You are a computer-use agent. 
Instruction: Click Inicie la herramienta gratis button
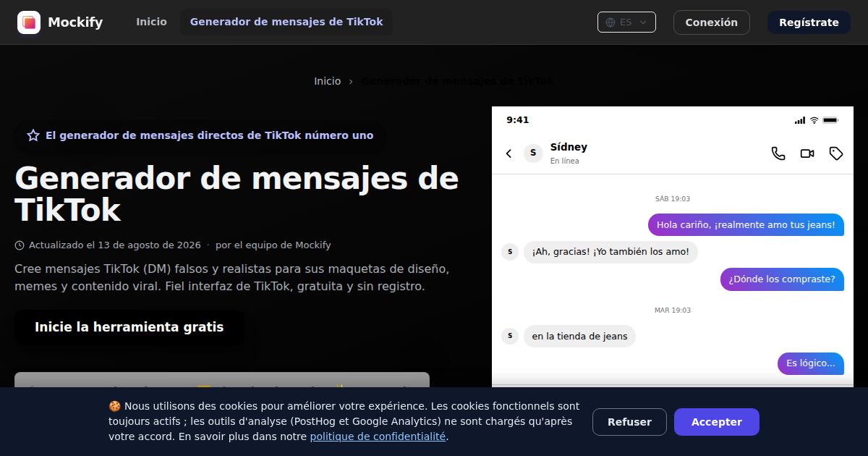tap(129, 327)
